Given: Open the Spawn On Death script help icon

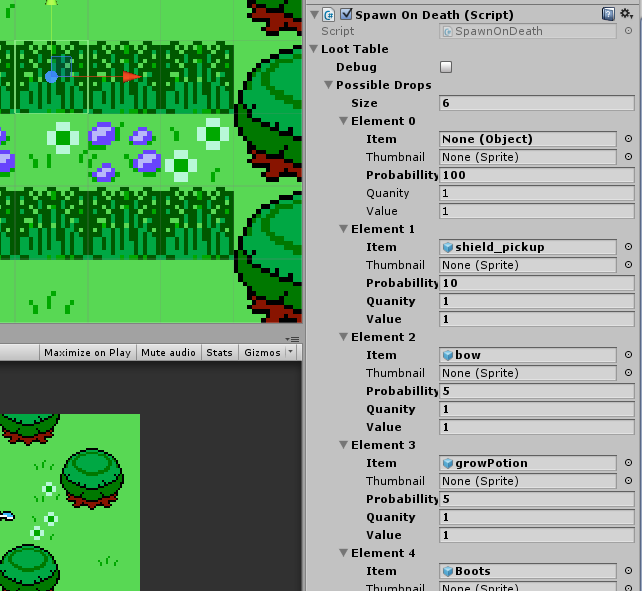Looking at the screenshot, I should [608, 14].
